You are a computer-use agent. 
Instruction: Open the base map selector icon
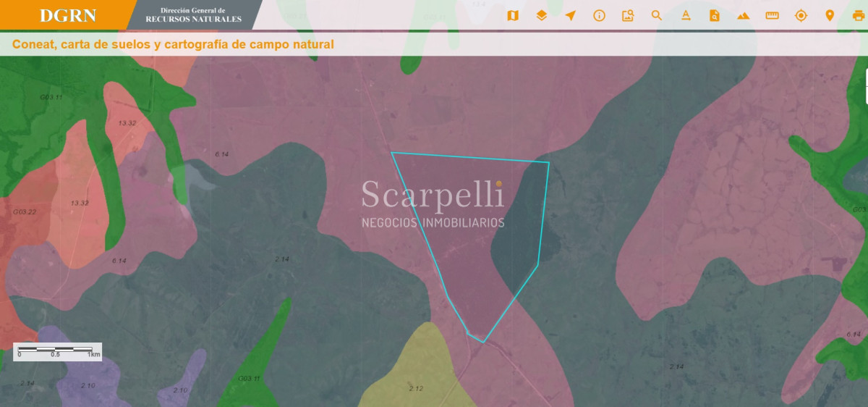tap(513, 15)
